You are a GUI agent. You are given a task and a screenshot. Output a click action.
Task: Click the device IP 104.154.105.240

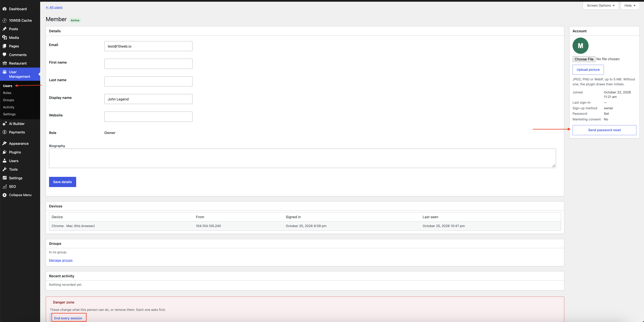click(208, 226)
